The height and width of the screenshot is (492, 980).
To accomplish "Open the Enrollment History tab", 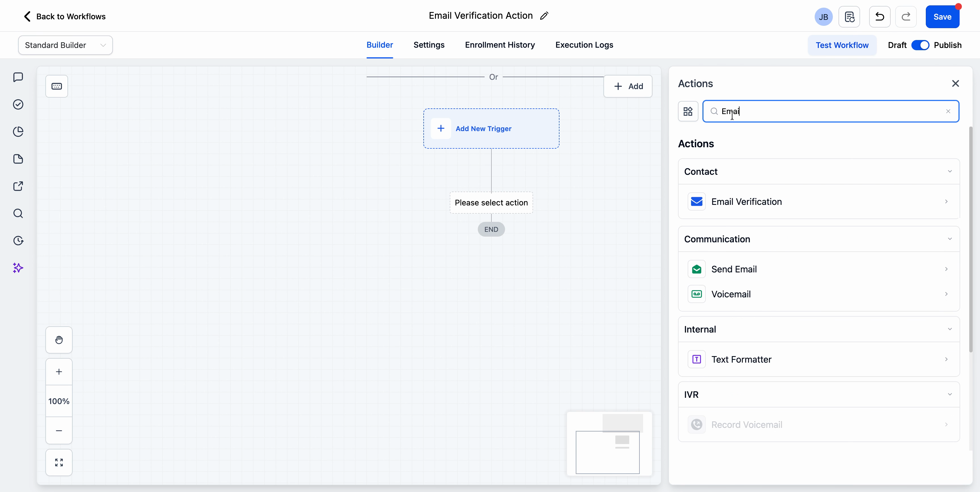I will click(500, 45).
